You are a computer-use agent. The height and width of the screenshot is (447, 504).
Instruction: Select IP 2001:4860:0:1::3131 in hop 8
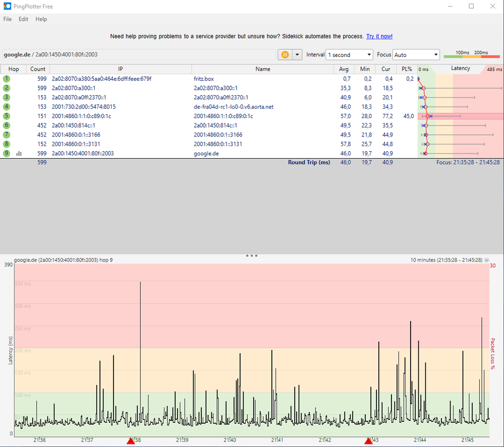(x=76, y=144)
